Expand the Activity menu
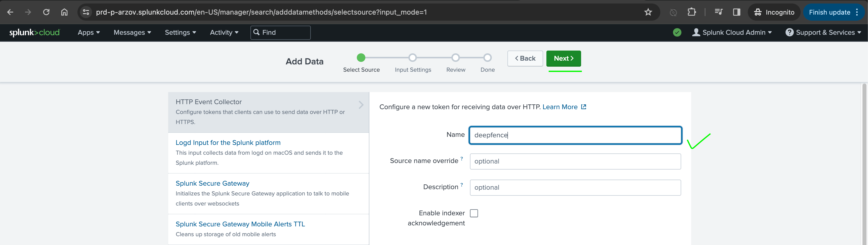This screenshot has width=868, height=245. 224,33
